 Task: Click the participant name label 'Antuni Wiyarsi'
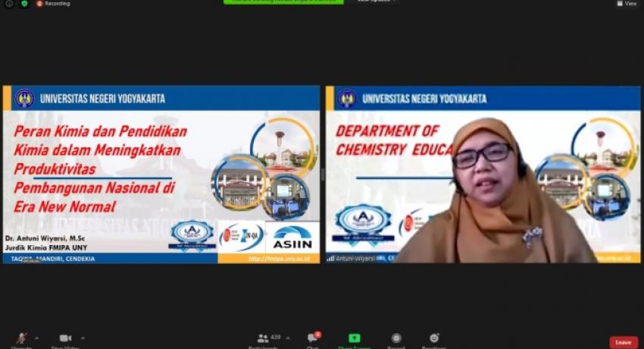(355, 259)
